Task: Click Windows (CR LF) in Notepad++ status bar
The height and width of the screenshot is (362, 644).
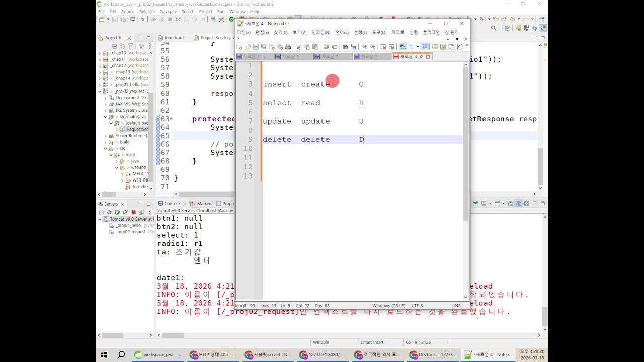Action: pyautogui.click(x=388, y=306)
